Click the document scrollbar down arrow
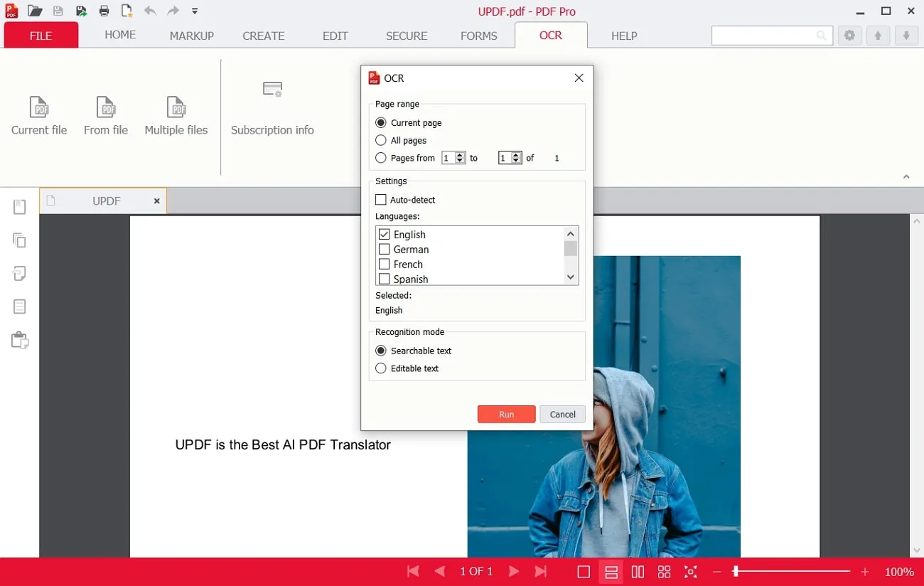The width and height of the screenshot is (924, 586). [917, 550]
